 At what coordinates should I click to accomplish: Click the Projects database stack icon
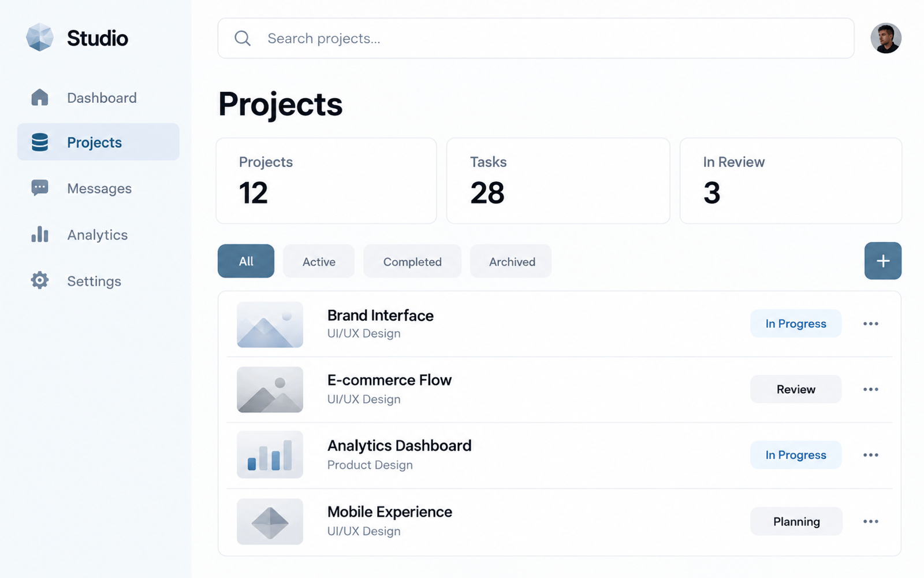[x=40, y=142]
